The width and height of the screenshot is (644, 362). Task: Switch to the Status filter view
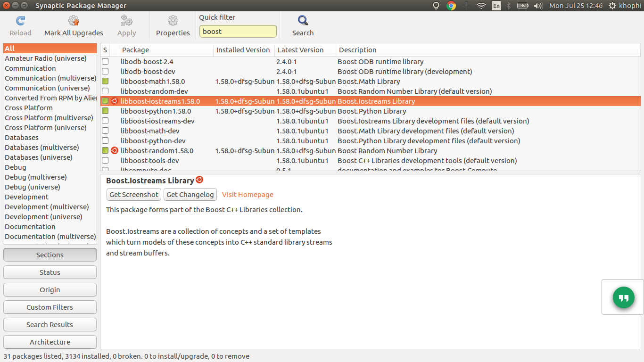tap(50, 272)
